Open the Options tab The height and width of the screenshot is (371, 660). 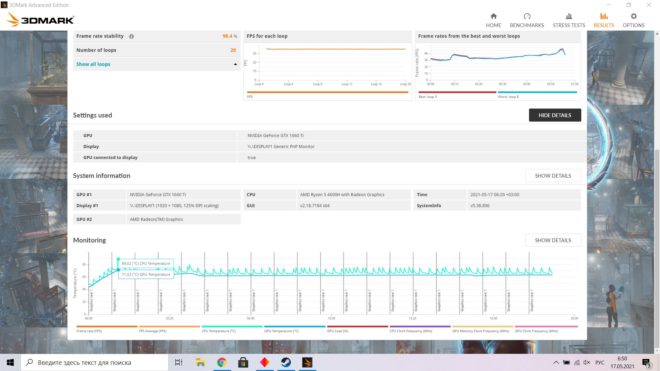click(x=633, y=20)
